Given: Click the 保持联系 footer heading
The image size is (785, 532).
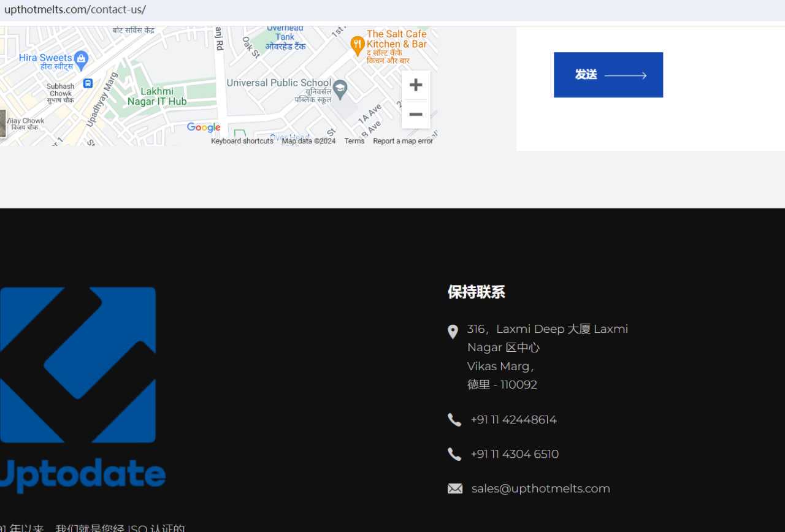Looking at the screenshot, I should (x=477, y=292).
